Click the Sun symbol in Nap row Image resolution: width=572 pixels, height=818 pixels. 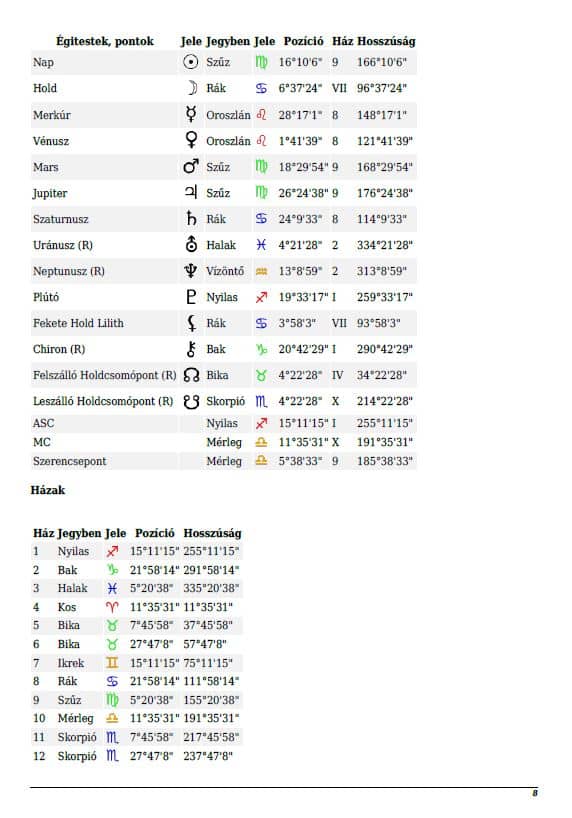pos(190,62)
